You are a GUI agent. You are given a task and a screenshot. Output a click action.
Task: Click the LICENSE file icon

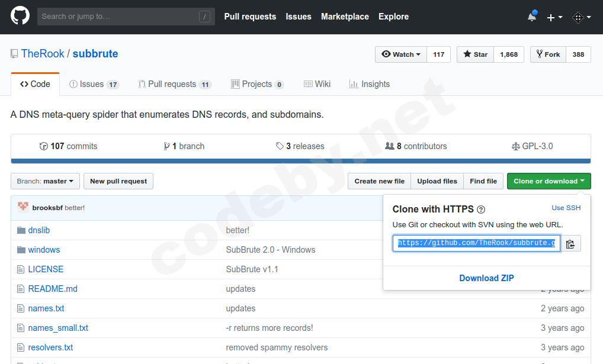(x=21, y=269)
